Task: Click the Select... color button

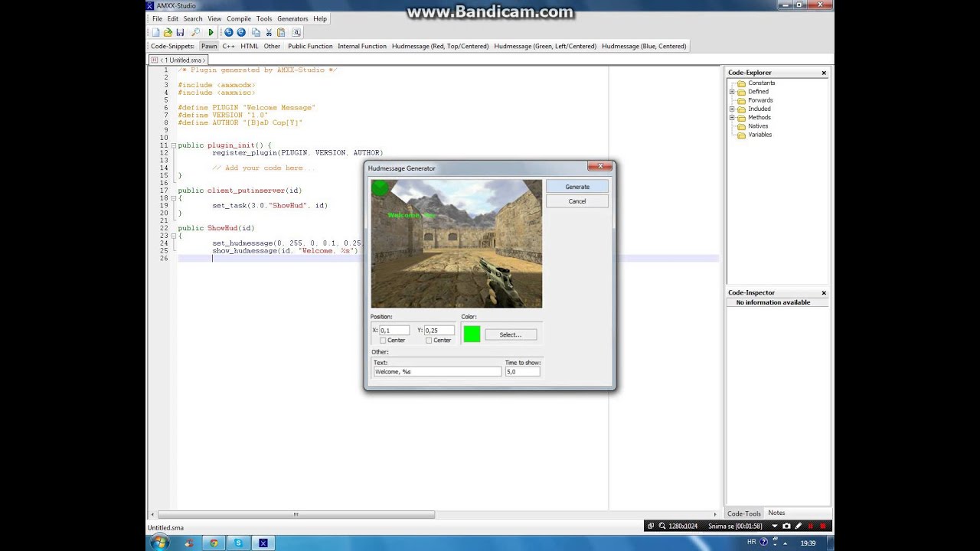Action: (511, 334)
